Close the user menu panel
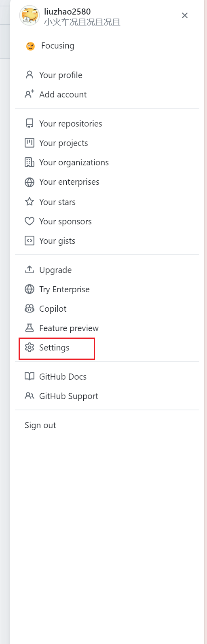This screenshot has width=207, height=644. [185, 15]
